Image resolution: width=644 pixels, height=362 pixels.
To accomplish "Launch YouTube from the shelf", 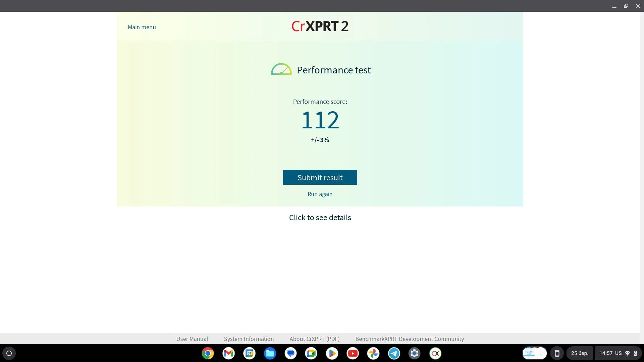I will point(353,353).
